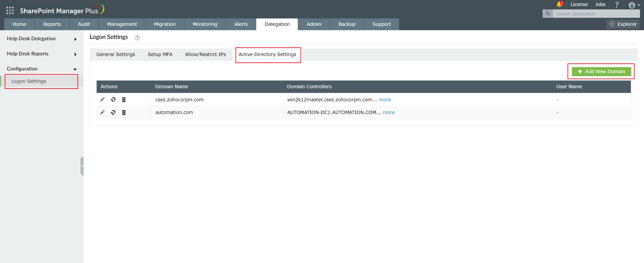The height and width of the screenshot is (263, 644).
Task: Open the Admin tab
Action: click(x=314, y=24)
